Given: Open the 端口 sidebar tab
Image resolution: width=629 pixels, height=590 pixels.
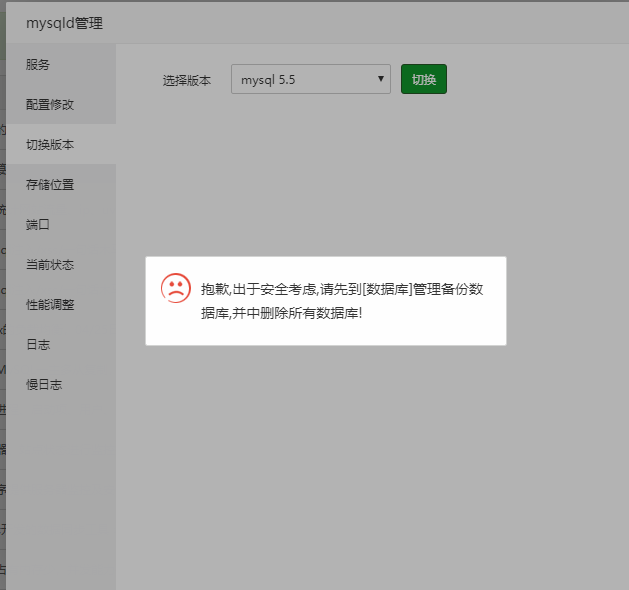Looking at the screenshot, I should 61,224.
